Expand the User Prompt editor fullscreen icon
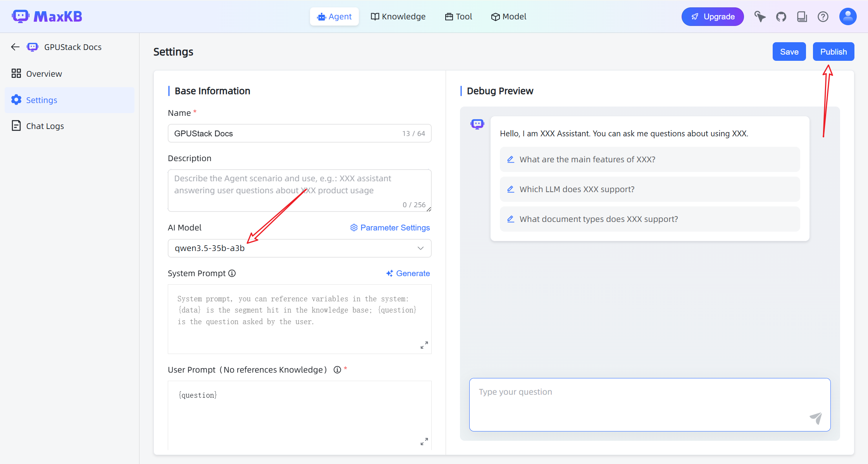868x464 pixels. tap(424, 442)
